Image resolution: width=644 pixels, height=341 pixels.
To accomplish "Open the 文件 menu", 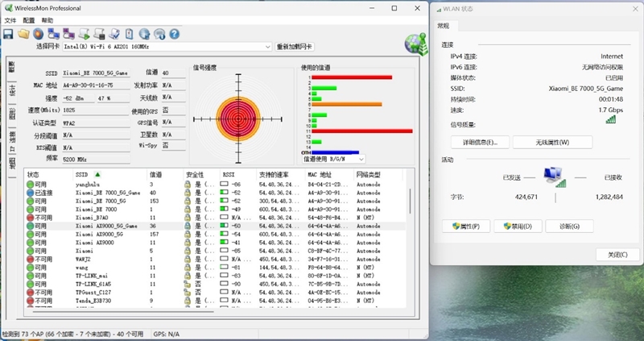I will 10,20.
